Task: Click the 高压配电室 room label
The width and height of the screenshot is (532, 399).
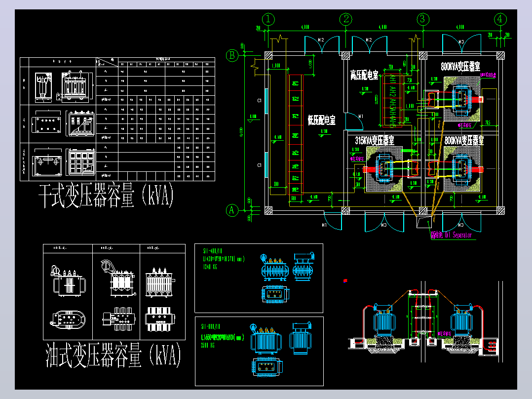Action: 364,75
